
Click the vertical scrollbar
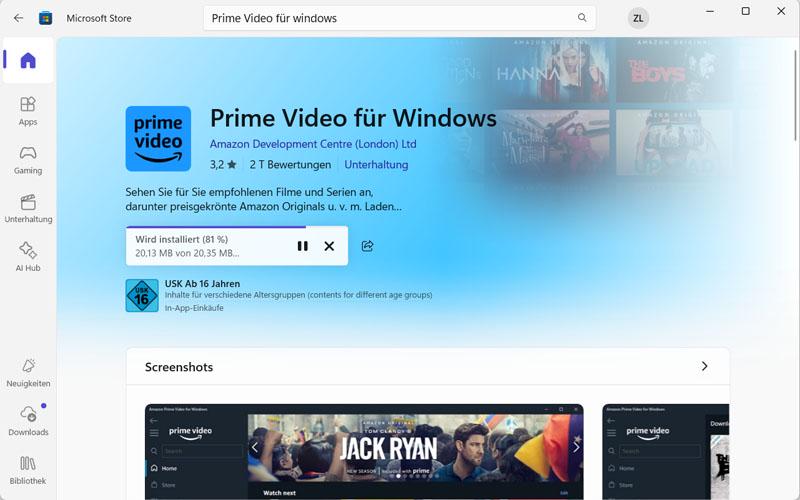click(795, 95)
